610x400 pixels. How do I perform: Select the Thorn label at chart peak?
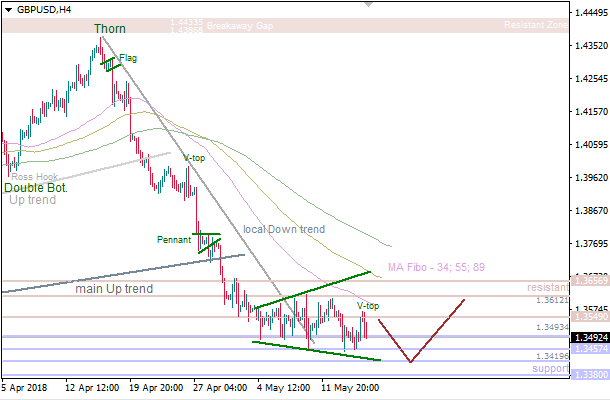point(110,29)
